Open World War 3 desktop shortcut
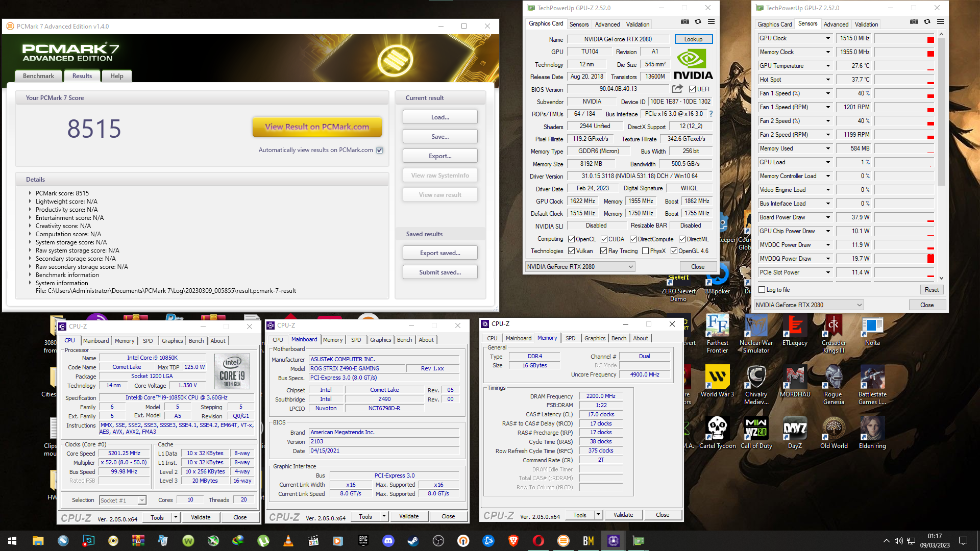This screenshot has width=980, height=551. (x=717, y=382)
